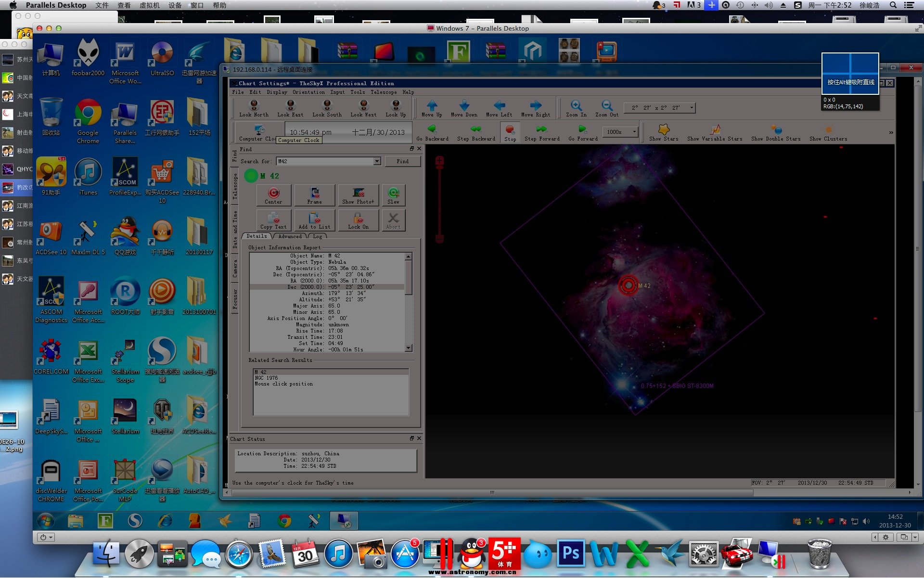This screenshot has width=924, height=578.
Task: Click Move Left arrow icon
Action: click(499, 108)
